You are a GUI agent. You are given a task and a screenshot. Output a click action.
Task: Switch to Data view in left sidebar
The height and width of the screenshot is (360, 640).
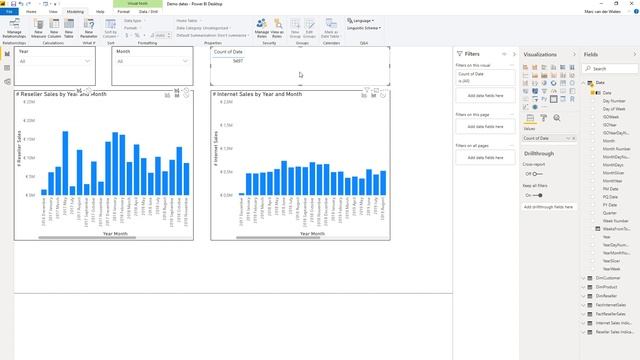point(7,68)
